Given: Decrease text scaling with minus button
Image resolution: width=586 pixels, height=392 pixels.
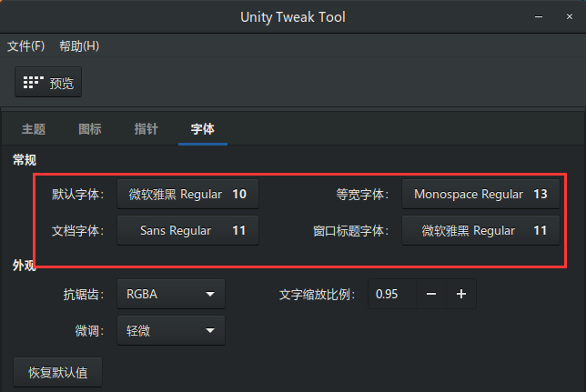Looking at the screenshot, I should 431,294.
